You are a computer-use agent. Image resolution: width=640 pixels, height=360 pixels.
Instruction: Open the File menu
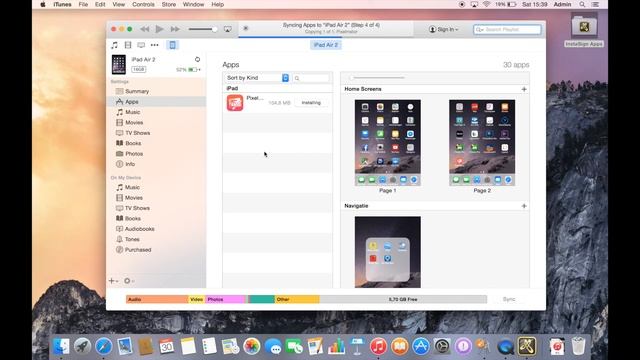[83, 4]
